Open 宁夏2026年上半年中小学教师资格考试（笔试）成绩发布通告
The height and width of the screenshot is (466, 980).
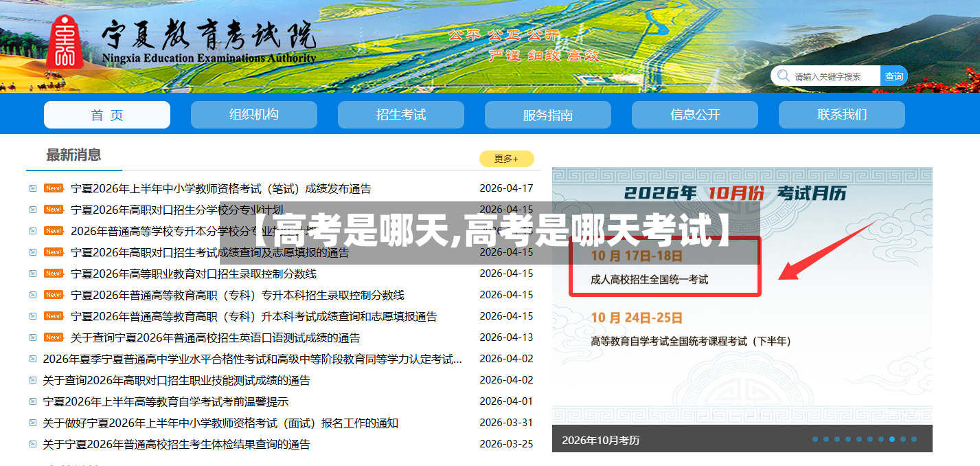pos(221,188)
